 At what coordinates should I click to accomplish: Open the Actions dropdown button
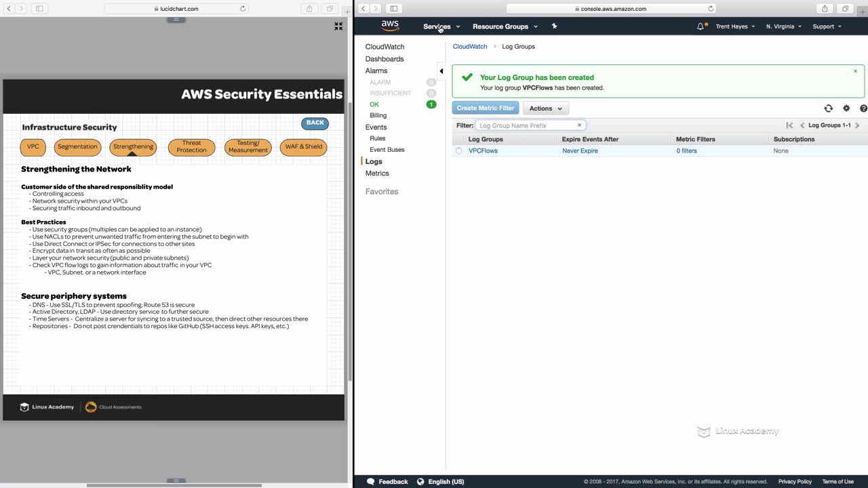point(546,108)
